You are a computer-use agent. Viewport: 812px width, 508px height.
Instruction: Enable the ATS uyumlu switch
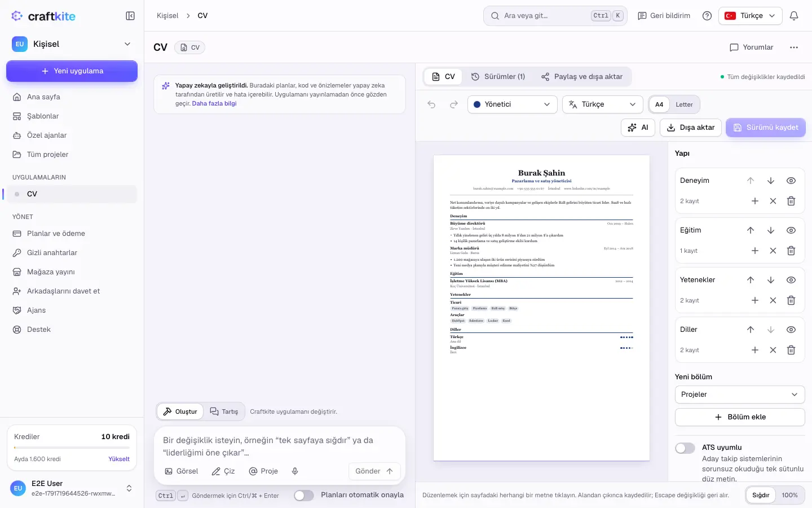click(685, 448)
